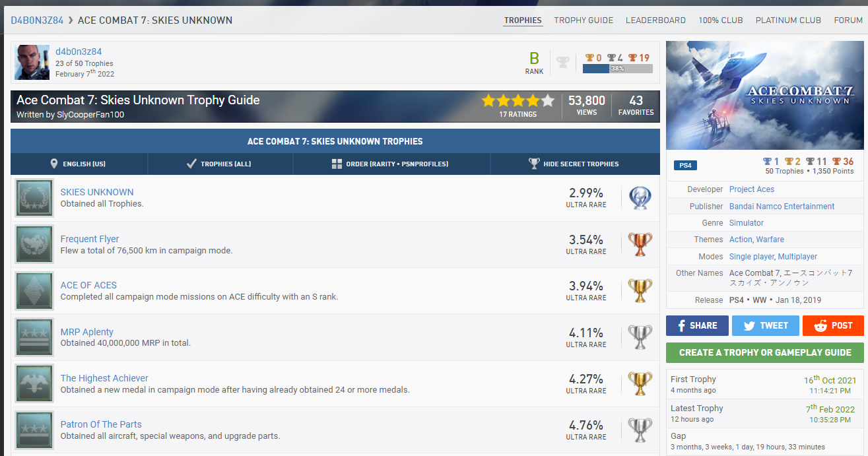Image resolution: width=868 pixels, height=456 pixels.
Task: Open the Order (Rarity • PSNProfiles) sort dropdown
Action: pos(392,164)
